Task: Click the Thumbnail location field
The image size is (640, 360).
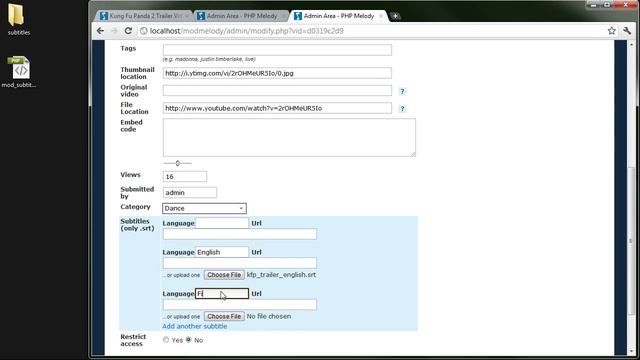Action: point(277,73)
